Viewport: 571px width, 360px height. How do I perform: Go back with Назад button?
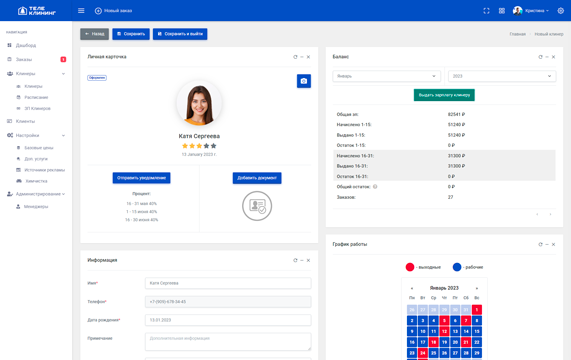pyautogui.click(x=94, y=34)
